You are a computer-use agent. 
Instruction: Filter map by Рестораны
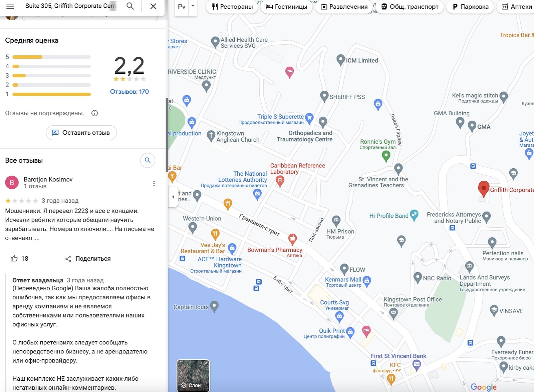click(x=232, y=7)
